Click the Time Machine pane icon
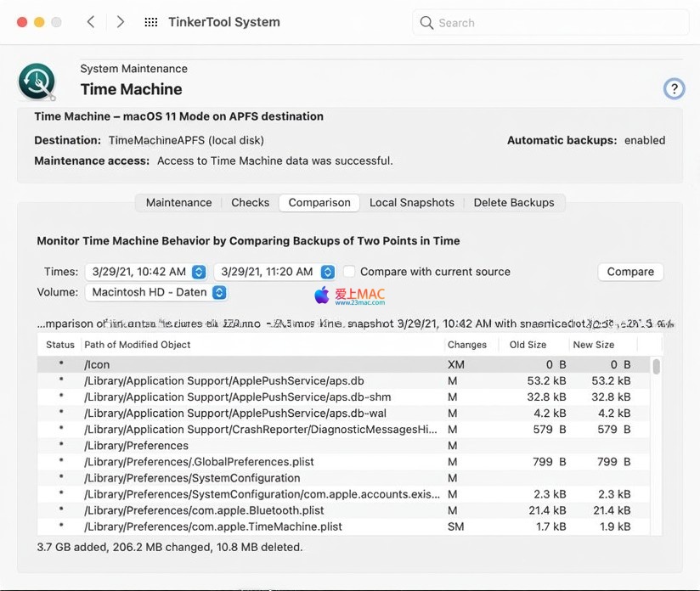The image size is (700, 591). tap(37, 82)
